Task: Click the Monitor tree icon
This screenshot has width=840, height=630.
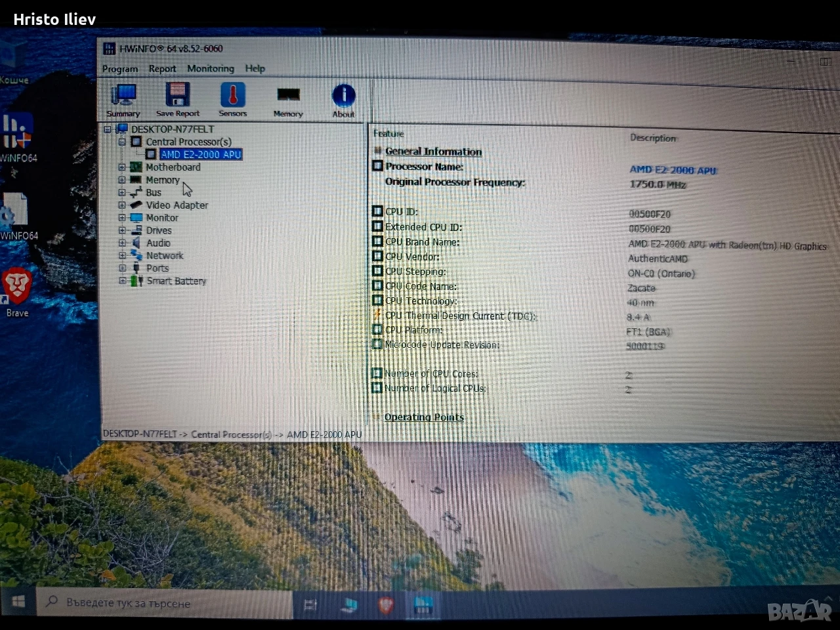Action: pyautogui.click(x=136, y=218)
